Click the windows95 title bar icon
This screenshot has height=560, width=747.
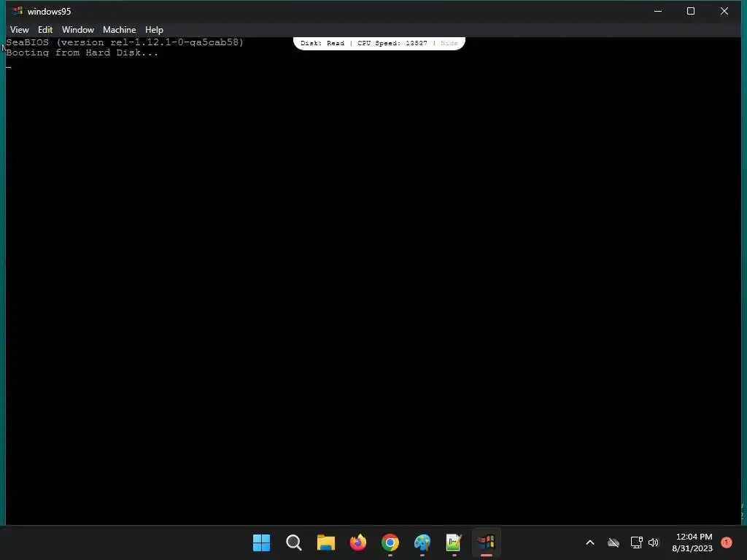18,10
